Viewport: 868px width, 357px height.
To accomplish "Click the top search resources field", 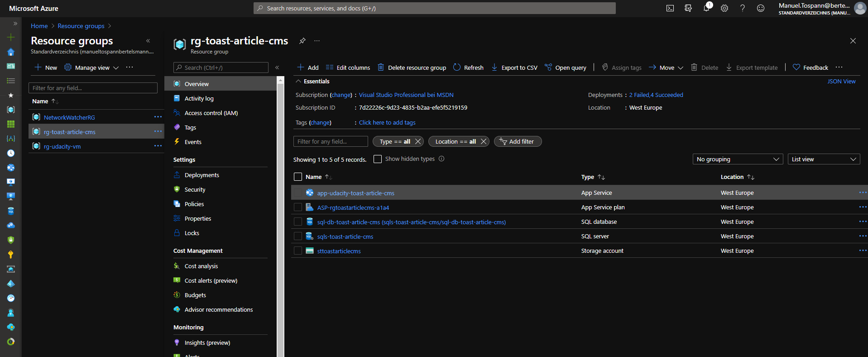I will pyautogui.click(x=435, y=8).
